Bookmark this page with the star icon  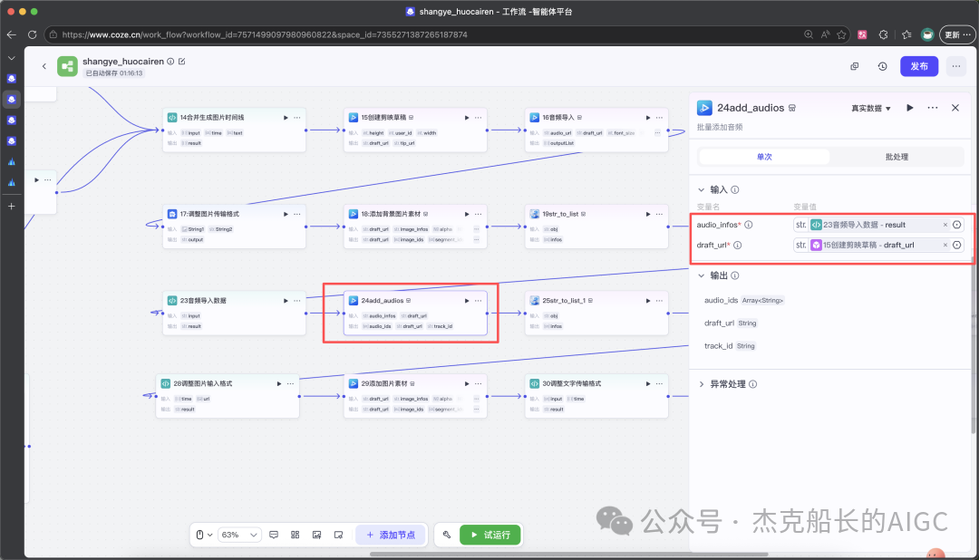841,35
